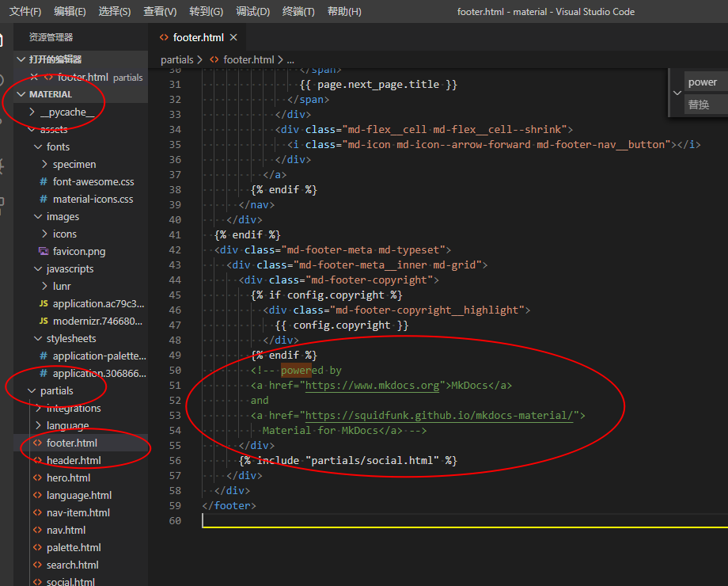This screenshot has height=586, width=728.
Task: Toggle the replace row chevron in find widget
Action: (x=677, y=93)
